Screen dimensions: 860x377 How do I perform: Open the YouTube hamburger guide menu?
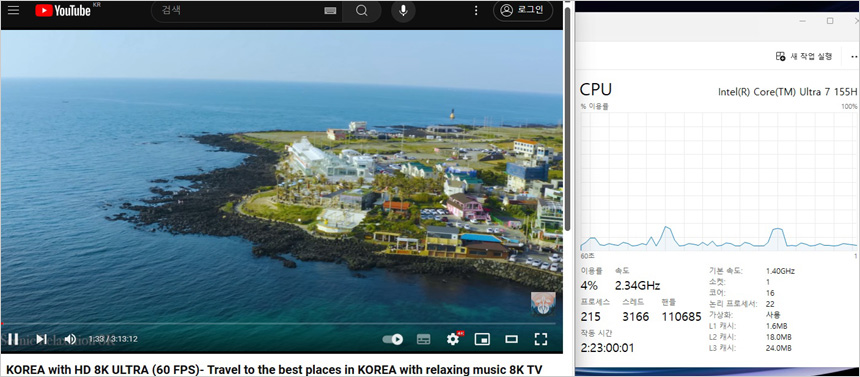coord(13,10)
